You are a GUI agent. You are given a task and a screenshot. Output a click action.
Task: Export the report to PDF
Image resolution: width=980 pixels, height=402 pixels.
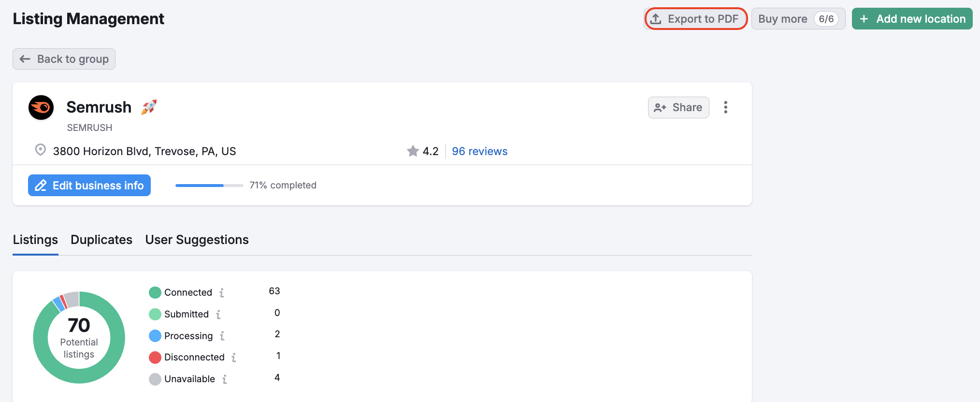coord(696,19)
